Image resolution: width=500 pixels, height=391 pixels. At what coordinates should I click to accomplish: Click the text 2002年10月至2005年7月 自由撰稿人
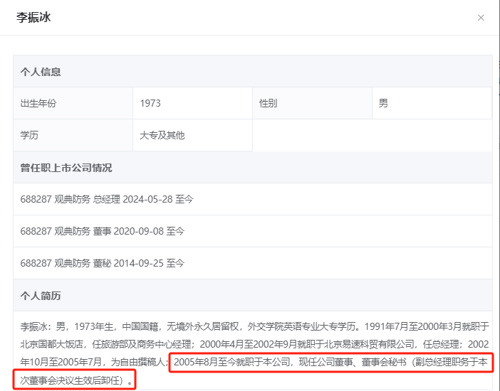click(x=94, y=362)
